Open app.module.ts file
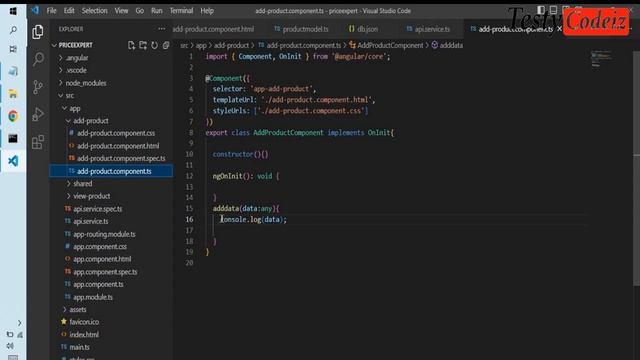 pos(93,297)
